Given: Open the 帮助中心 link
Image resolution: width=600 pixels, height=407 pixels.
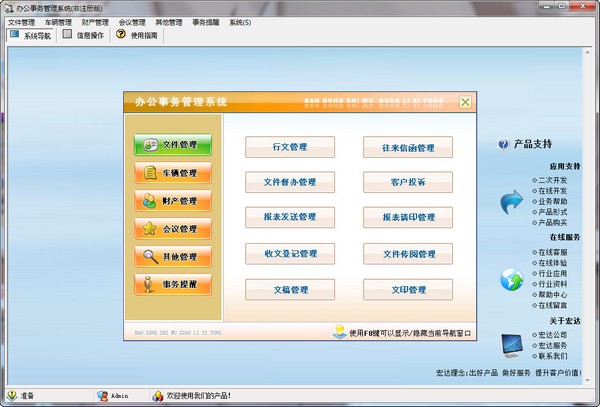Looking at the screenshot, I should pyautogui.click(x=553, y=295).
